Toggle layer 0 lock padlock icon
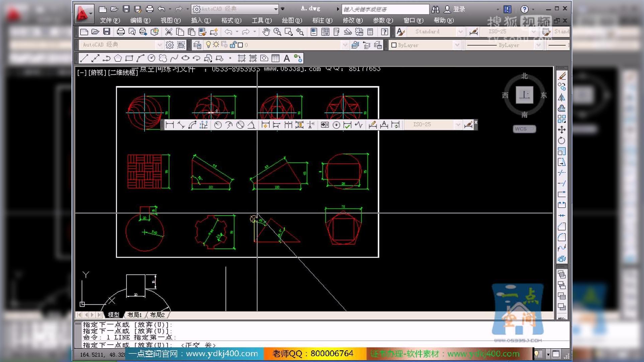Viewport: 644px width, 362px height. click(x=233, y=45)
